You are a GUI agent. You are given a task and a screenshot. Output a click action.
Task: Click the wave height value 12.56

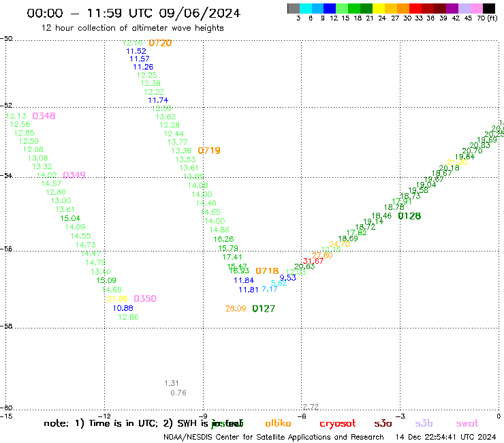(x=20, y=125)
